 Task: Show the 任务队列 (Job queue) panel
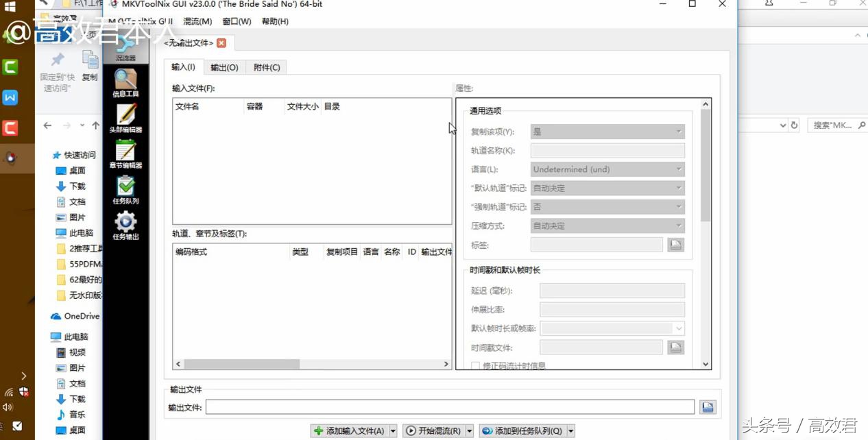(x=125, y=188)
